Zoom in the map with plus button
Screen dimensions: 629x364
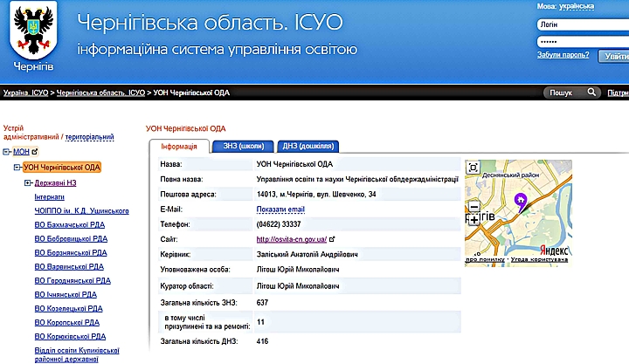473,220
